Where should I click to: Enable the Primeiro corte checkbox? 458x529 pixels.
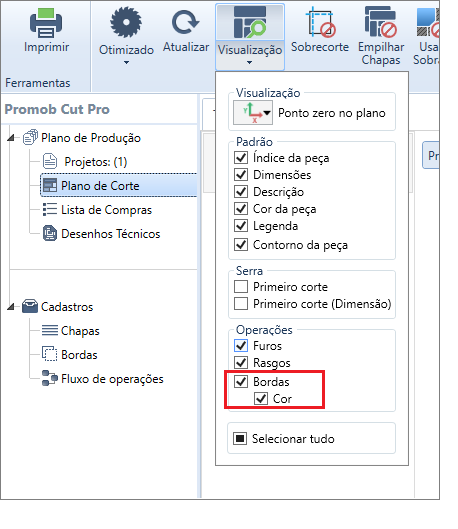click(241, 286)
